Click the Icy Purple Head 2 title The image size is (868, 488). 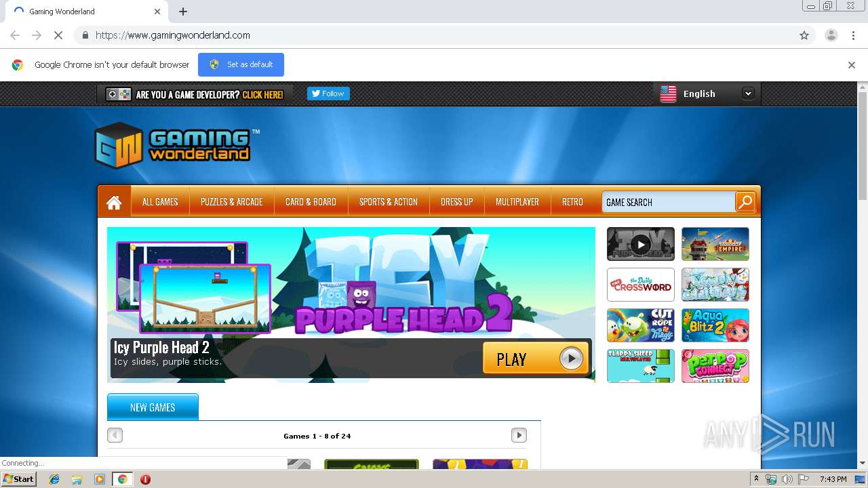(161, 348)
